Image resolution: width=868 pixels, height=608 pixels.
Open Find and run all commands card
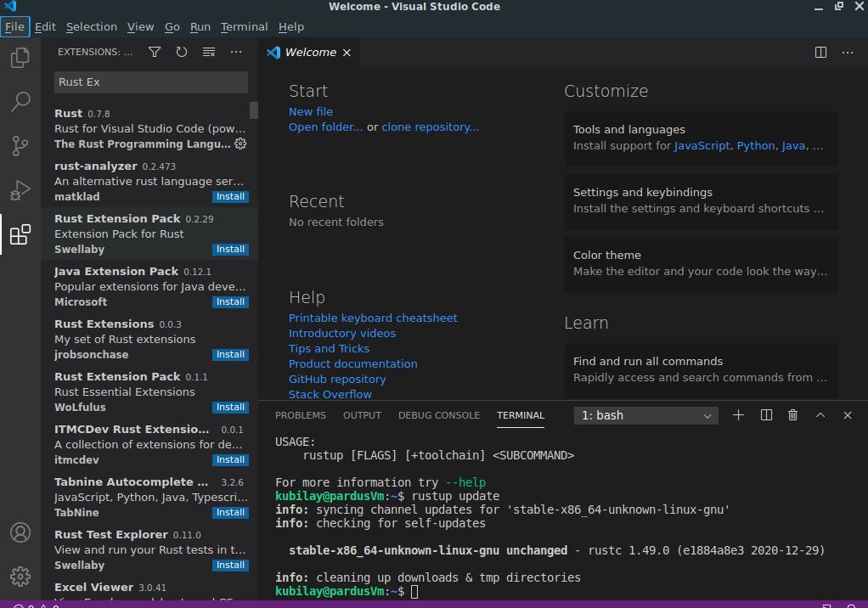701,369
